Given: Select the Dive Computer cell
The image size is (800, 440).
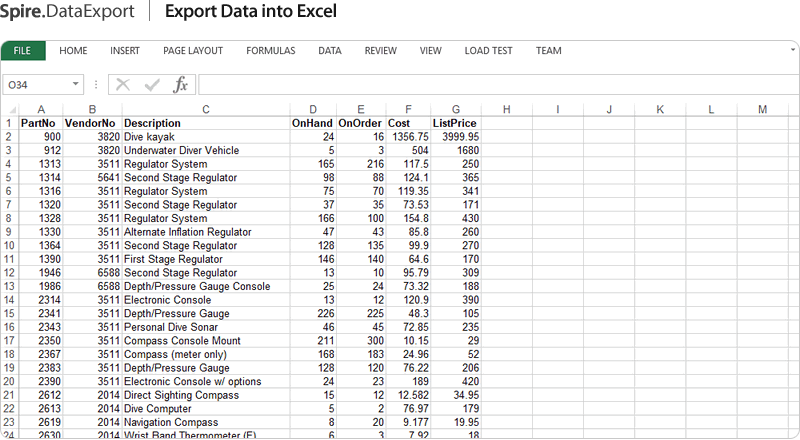Looking at the screenshot, I should click(206, 408).
